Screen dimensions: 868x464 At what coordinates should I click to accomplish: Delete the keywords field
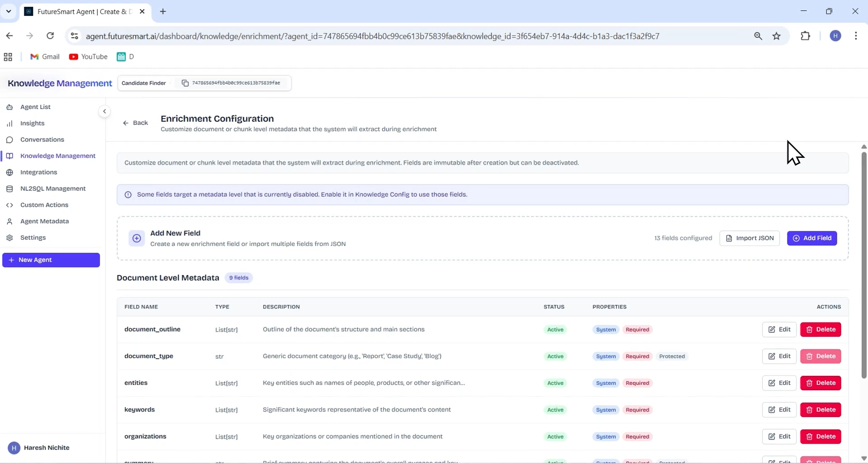point(821,410)
